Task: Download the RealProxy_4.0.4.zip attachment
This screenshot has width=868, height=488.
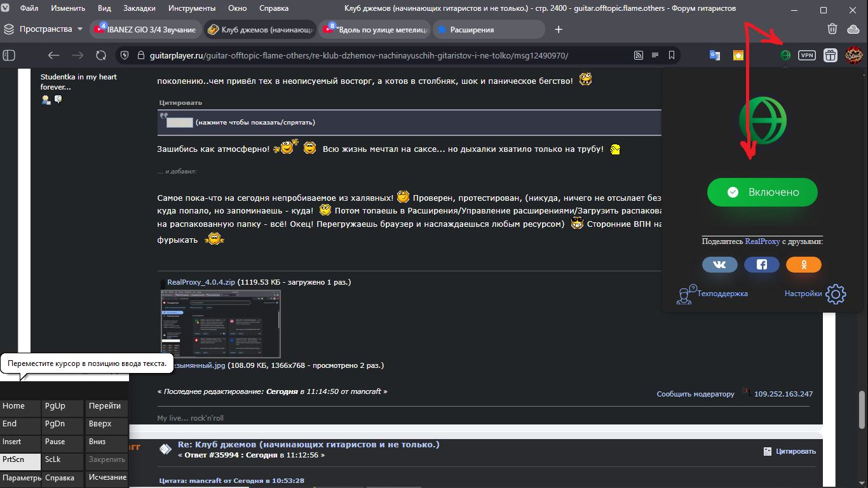Action: point(201,282)
